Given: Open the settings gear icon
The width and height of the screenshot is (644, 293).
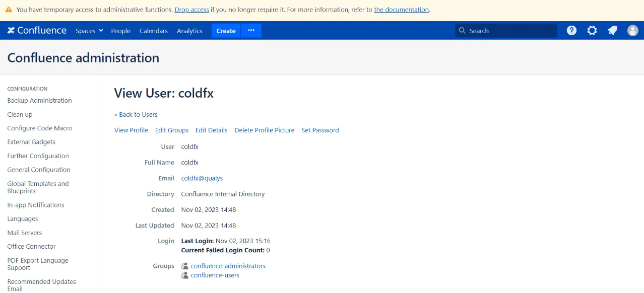Looking at the screenshot, I should click(592, 31).
